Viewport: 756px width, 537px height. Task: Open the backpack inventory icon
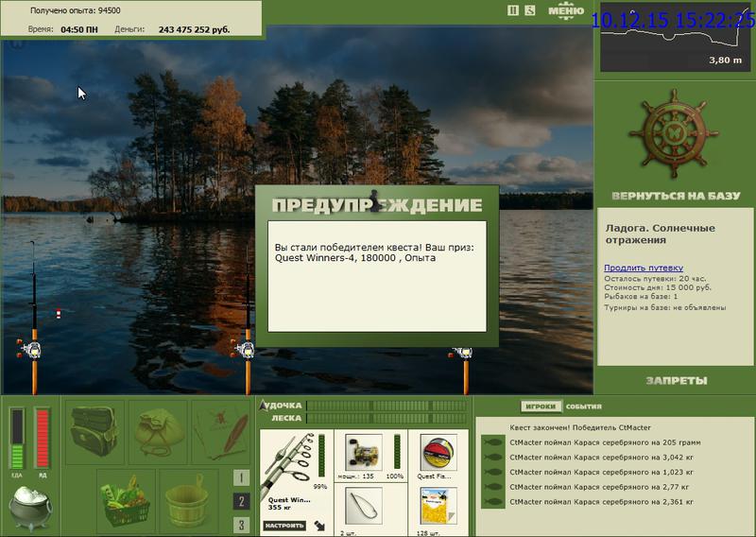pyautogui.click(x=94, y=431)
